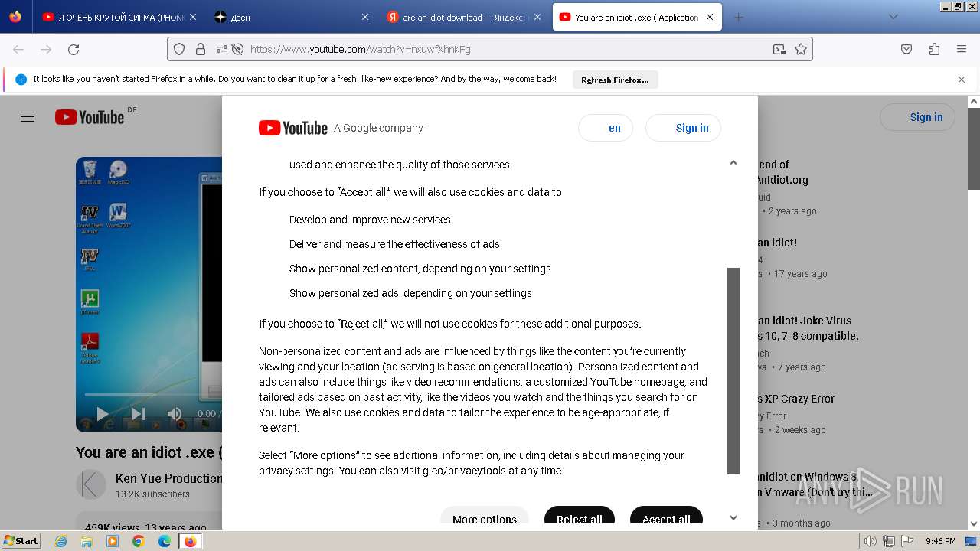Click the Action Center flag in tray
The height and width of the screenshot is (551, 980).
(906, 541)
